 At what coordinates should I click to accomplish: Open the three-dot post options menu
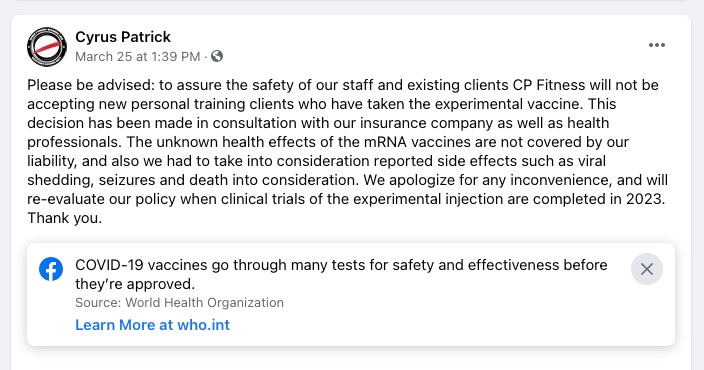(656, 45)
